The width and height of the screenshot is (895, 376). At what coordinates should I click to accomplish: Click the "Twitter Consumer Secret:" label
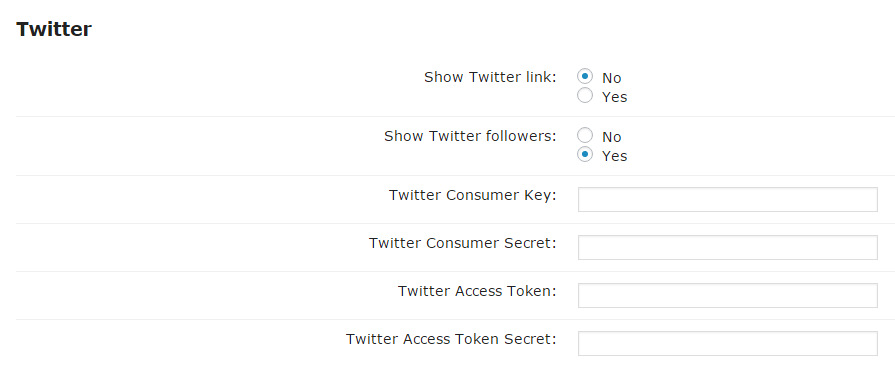tap(463, 243)
